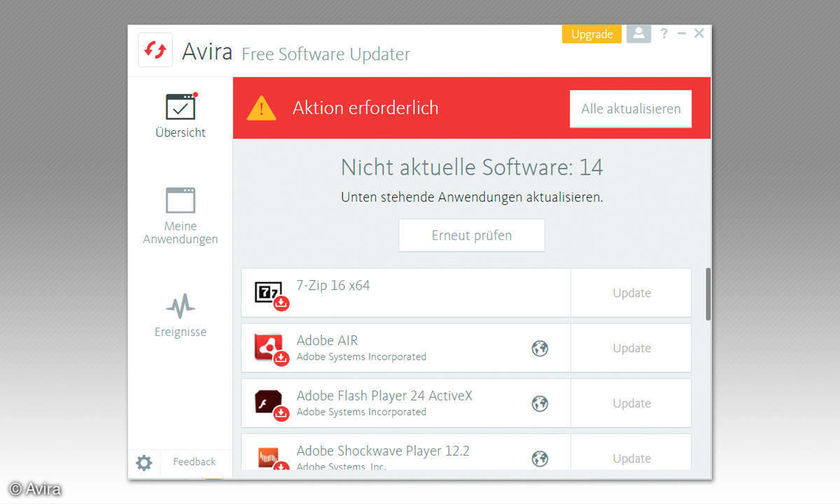
Task: Open globe link for Adobe AIR
Action: click(540, 348)
